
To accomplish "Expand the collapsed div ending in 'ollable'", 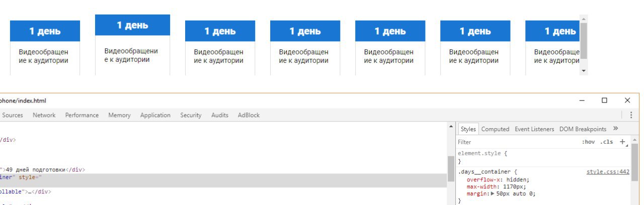I will coord(25,191).
